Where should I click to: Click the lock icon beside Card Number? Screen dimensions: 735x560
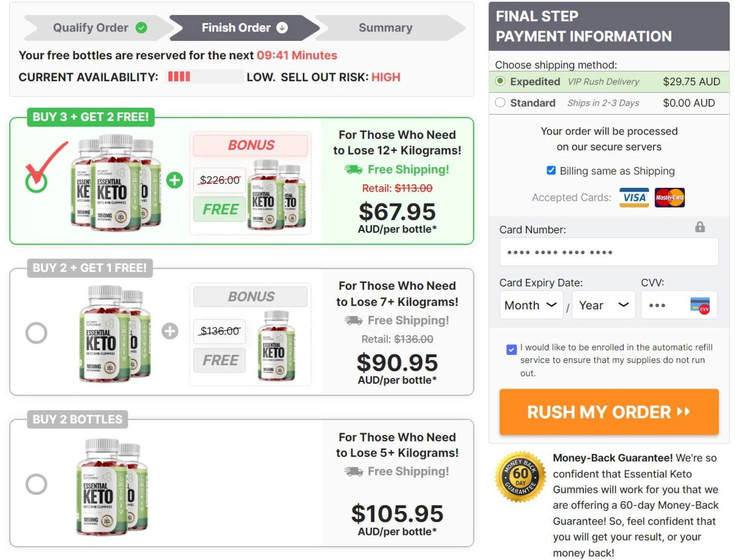click(700, 227)
